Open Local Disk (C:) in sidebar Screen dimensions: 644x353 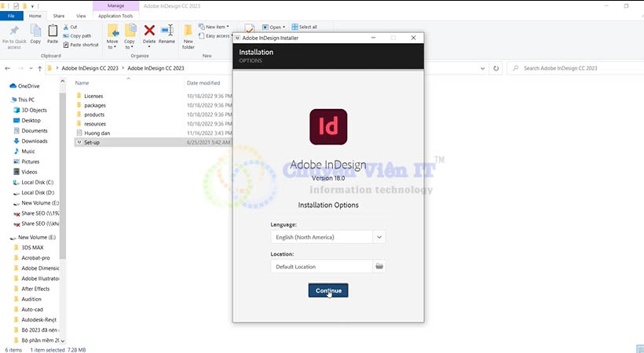pos(38,182)
